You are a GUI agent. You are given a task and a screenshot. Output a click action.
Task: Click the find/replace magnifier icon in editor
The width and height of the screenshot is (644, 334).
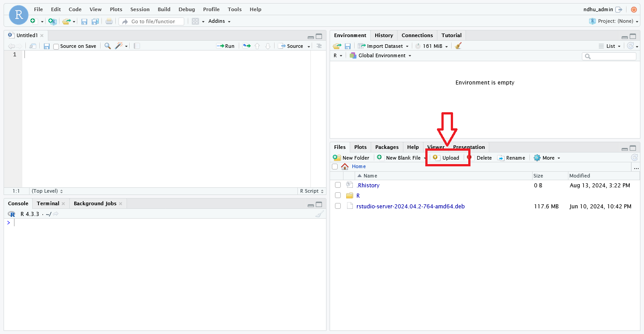107,46
